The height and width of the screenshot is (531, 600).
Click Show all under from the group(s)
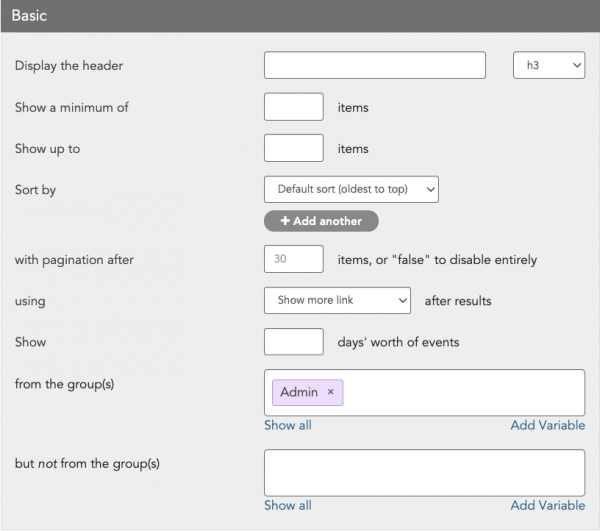pos(288,425)
